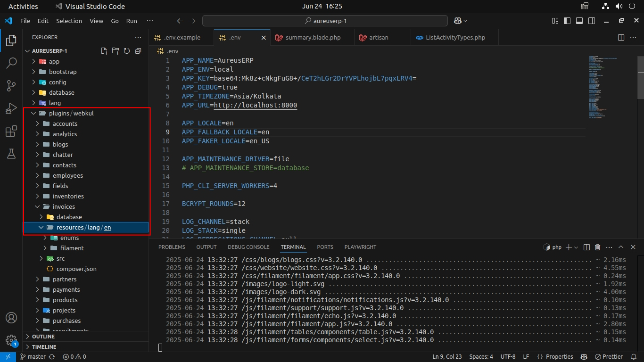Open the Explorer view in activity bar

11,41
